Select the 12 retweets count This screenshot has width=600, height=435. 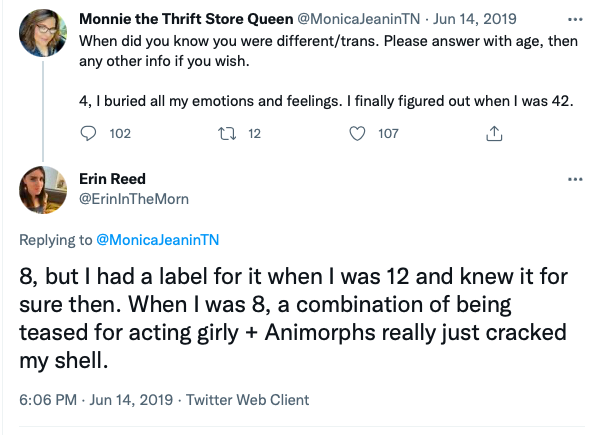tap(254, 132)
